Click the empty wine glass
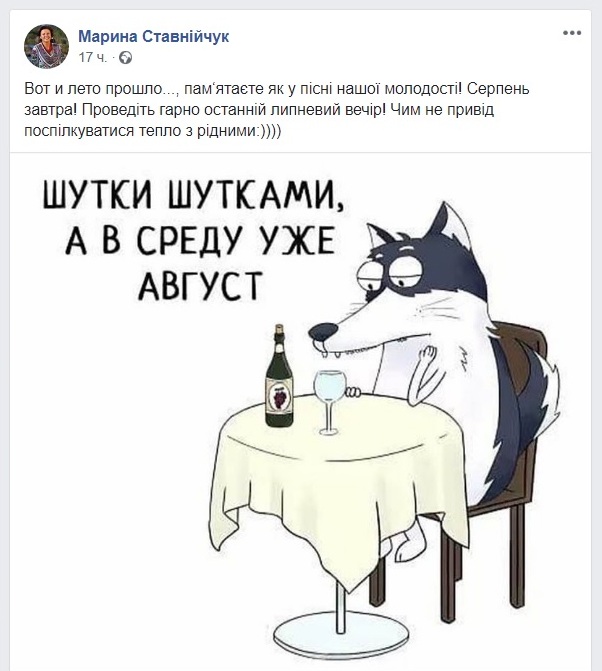The width and height of the screenshot is (602, 671). 329,402
